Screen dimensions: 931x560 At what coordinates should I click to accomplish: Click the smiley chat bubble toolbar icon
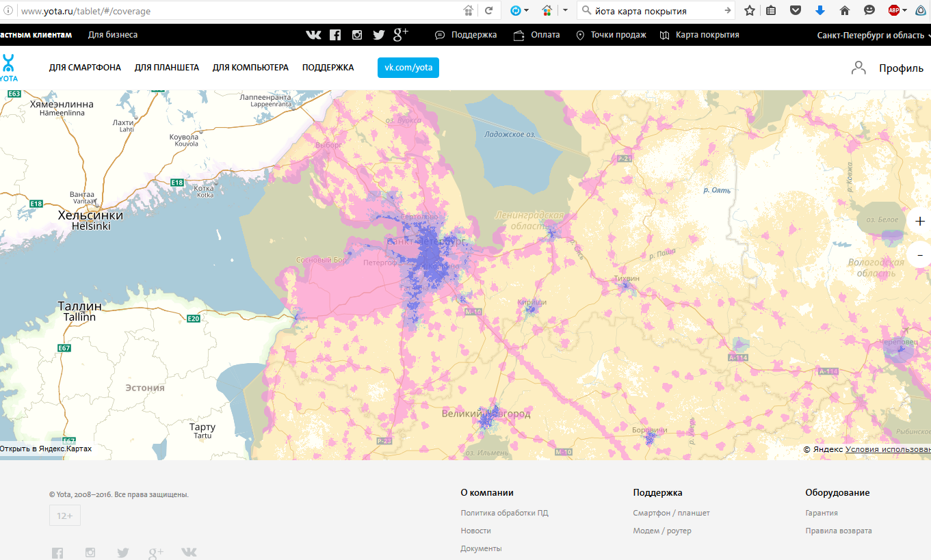click(869, 10)
